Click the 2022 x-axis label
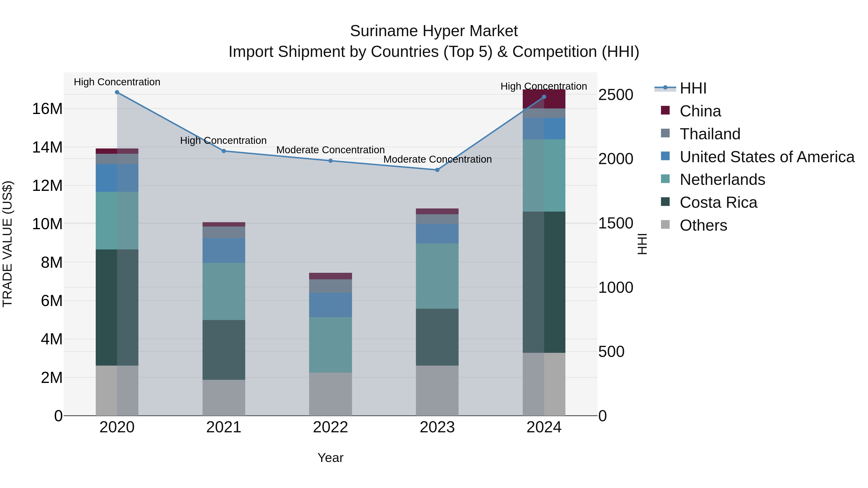This screenshot has height=488, width=868. tap(331, 427)
